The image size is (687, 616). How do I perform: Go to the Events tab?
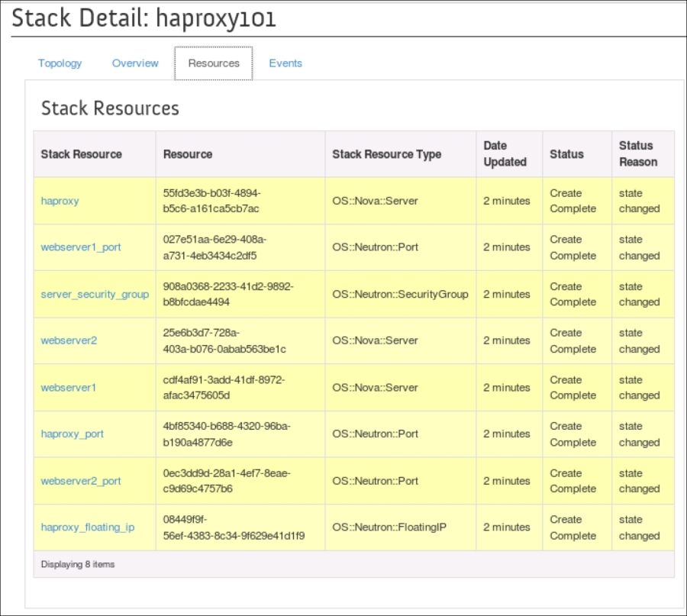(285, 63)
